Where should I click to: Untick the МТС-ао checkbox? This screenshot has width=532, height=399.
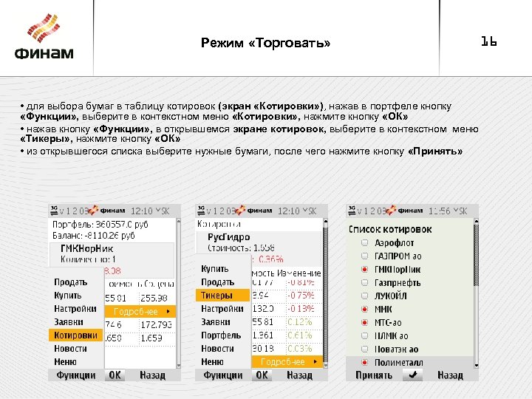[364, 322]
